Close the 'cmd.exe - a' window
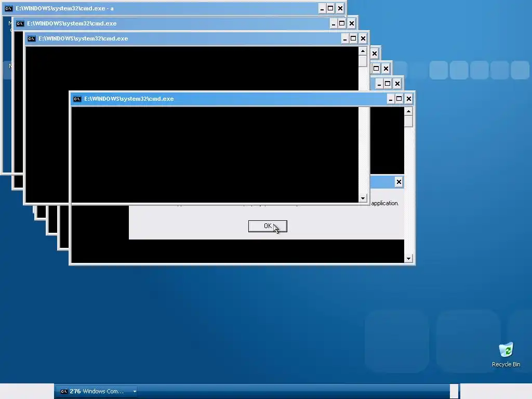 coord(340,8)
